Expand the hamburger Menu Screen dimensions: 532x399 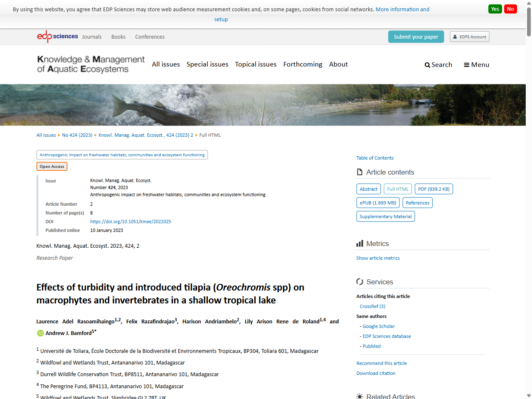pos(476,64)
